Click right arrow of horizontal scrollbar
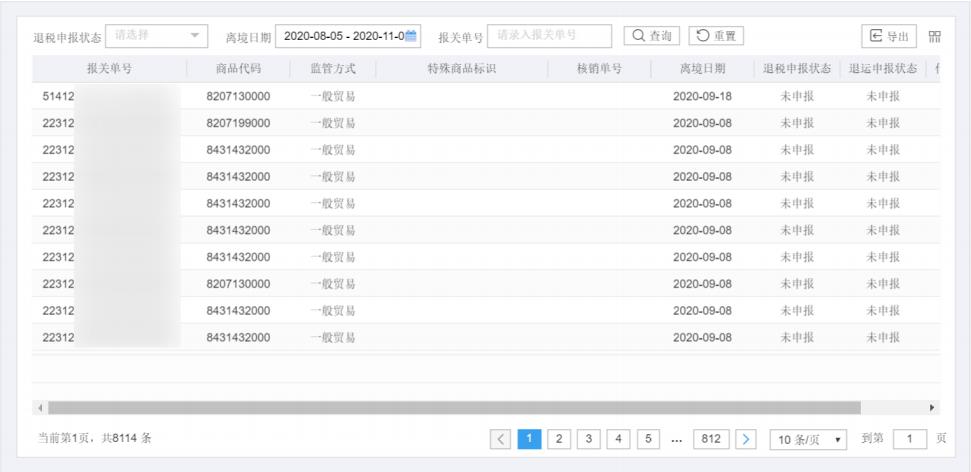Screen dimensions: 971x472 coord(933,408)
